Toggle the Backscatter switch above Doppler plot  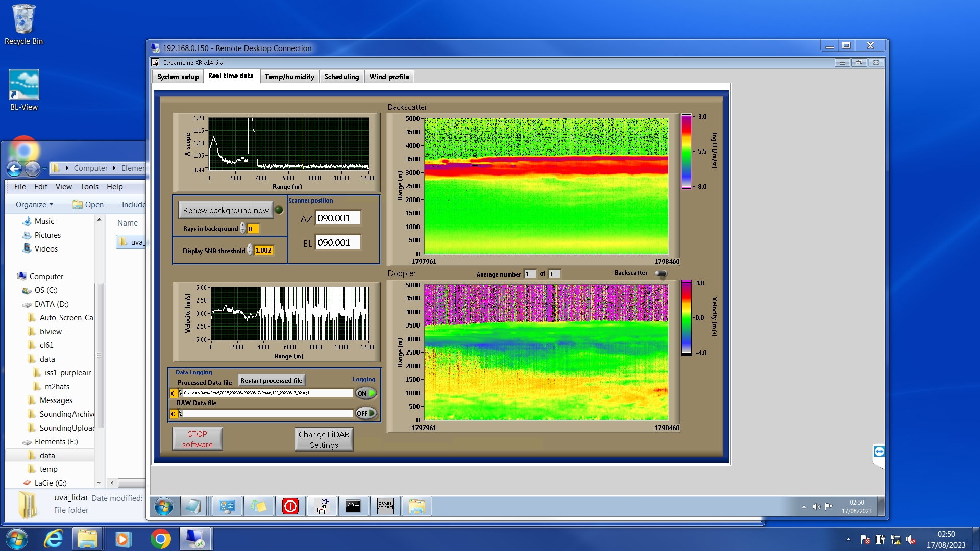[x=660, y=274]
